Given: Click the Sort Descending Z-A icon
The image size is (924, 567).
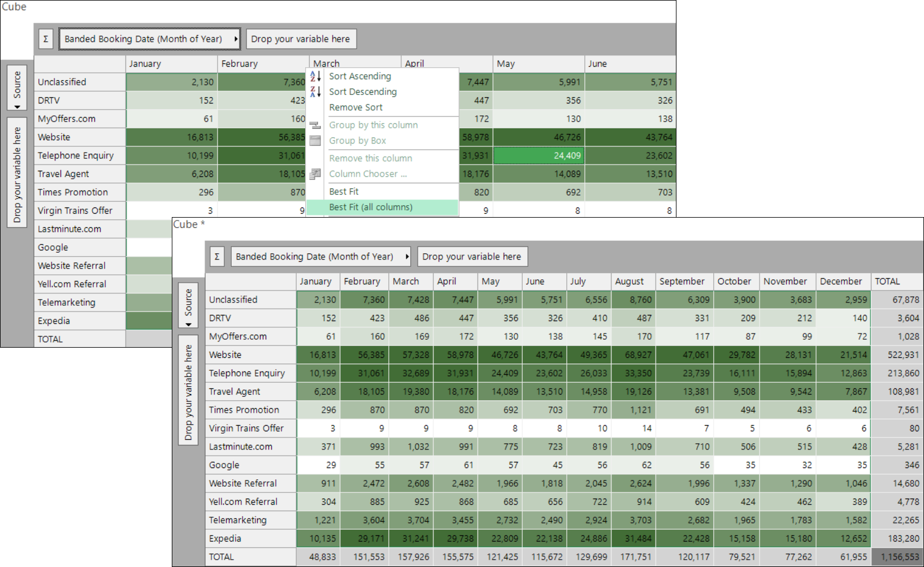Looking at the screenshot, I should [x=315, y=92].
